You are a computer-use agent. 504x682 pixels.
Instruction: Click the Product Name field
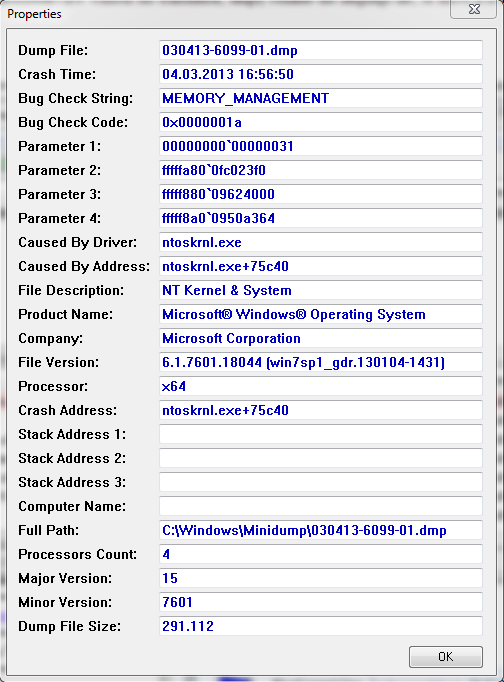tap(321, 314)
